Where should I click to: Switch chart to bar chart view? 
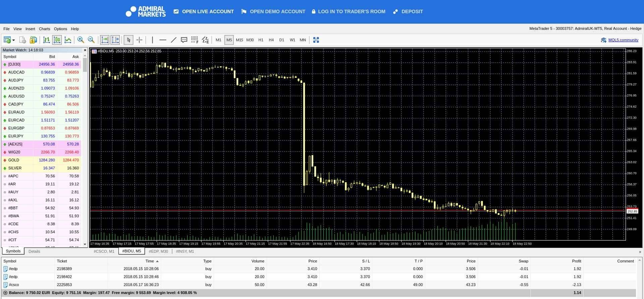click(x=46, y=40)
